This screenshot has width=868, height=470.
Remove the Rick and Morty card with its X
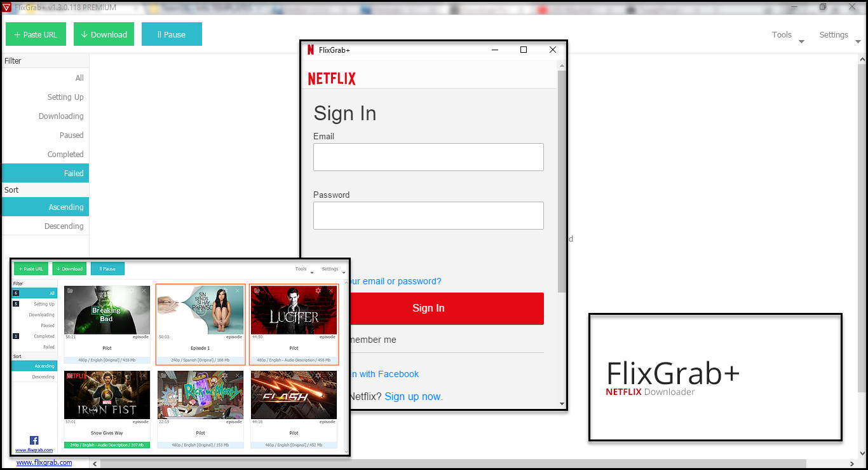pos(238,376)
